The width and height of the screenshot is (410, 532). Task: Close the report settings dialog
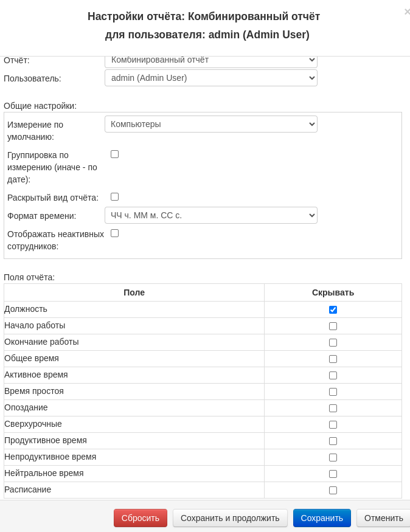click(406, 12)
